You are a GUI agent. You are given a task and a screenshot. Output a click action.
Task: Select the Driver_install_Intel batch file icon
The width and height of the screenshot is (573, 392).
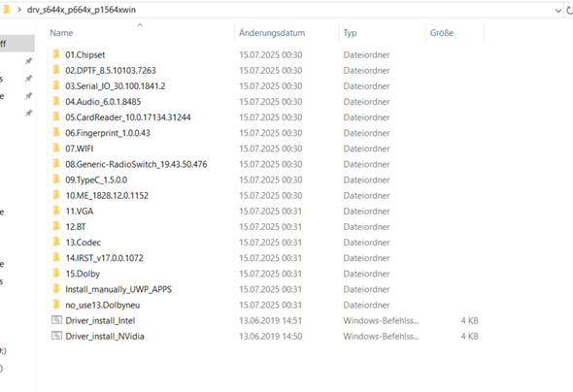[x=56, y=320]
